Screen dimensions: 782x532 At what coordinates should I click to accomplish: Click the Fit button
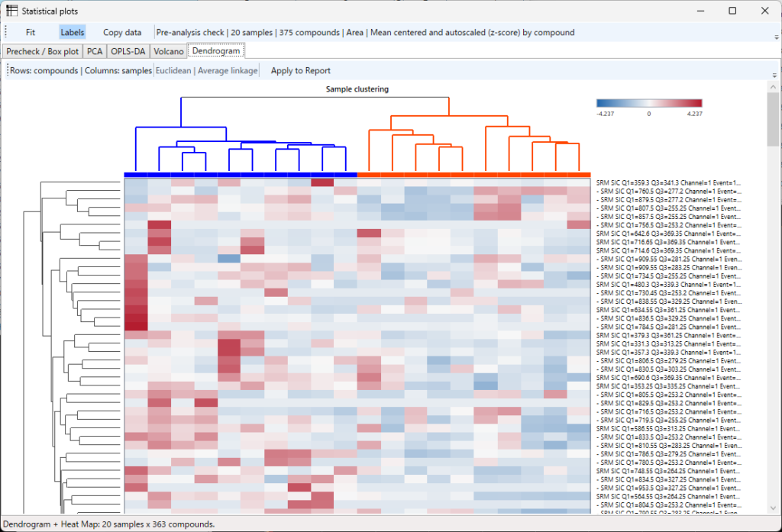[x=31, y=32]
